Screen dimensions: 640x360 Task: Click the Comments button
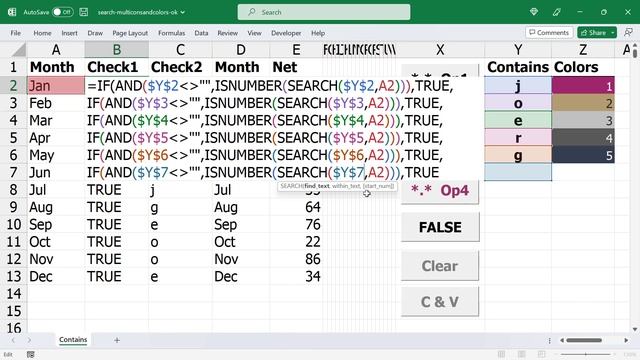point(549,32)
